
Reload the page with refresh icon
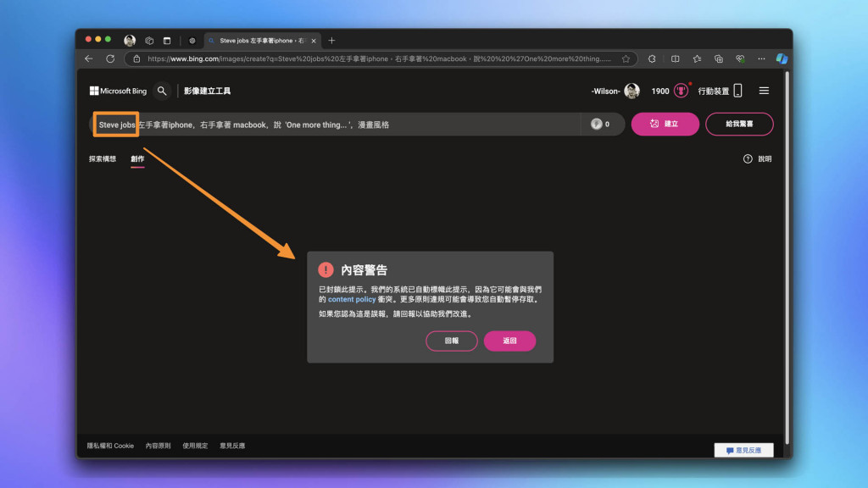coord(110,58)
